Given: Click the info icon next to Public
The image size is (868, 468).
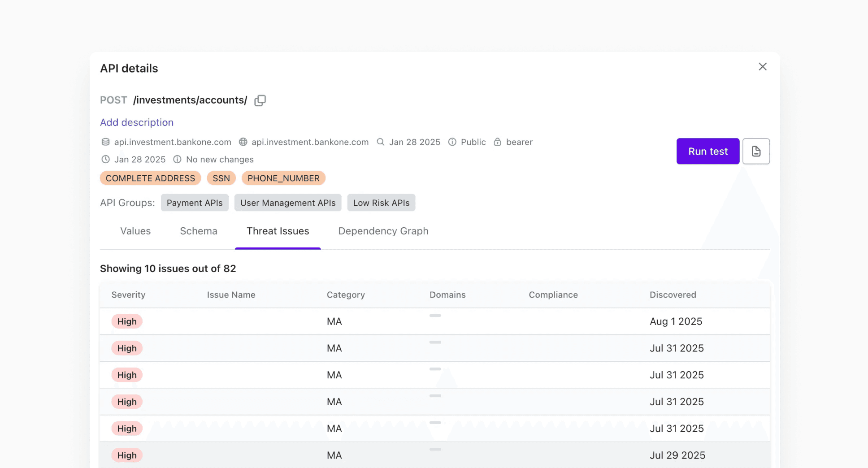Looking at the screenshot, I should click(x=453, y=142).
